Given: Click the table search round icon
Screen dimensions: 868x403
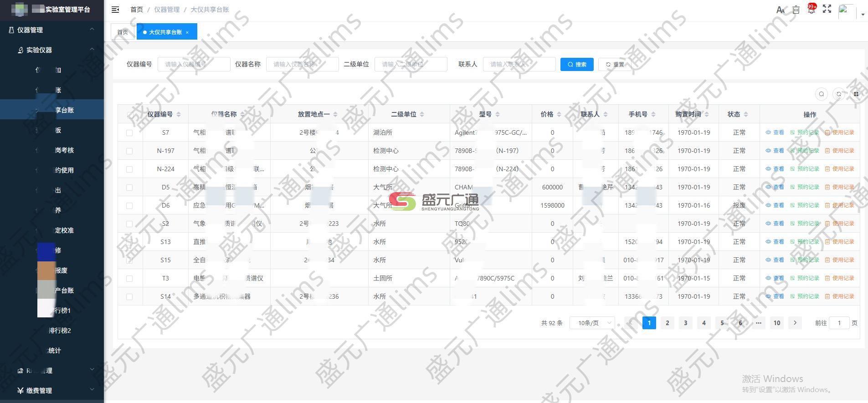Looking at the screenshot, I should tap(822, 94).
